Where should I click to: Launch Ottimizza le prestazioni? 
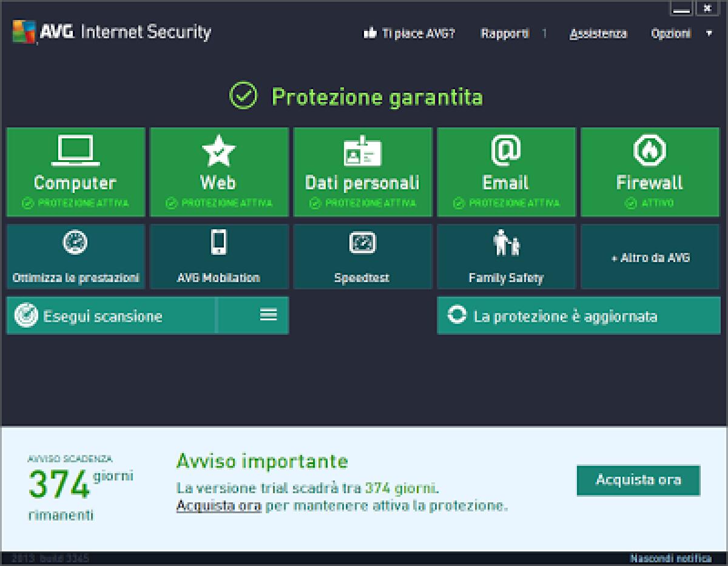[x=75, y=256]
